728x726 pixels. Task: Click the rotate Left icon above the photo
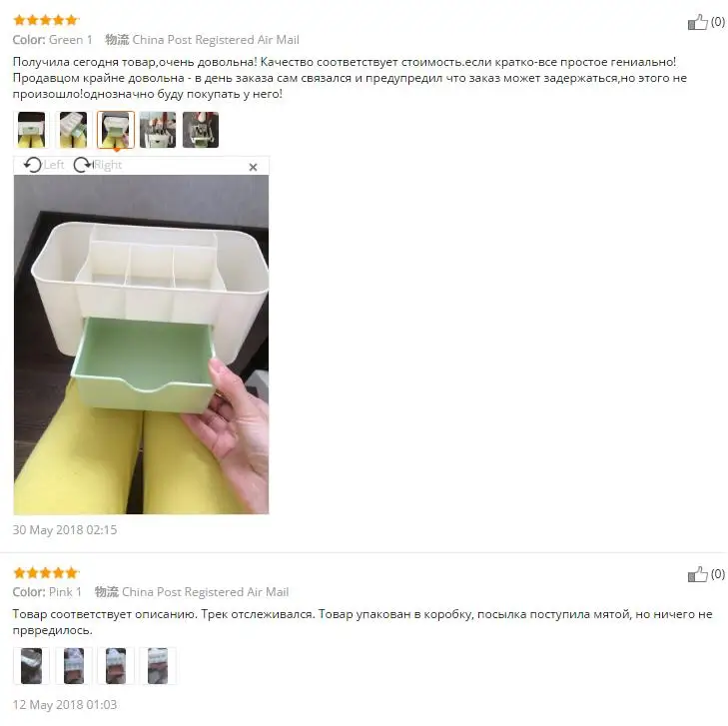pos(33,165)
